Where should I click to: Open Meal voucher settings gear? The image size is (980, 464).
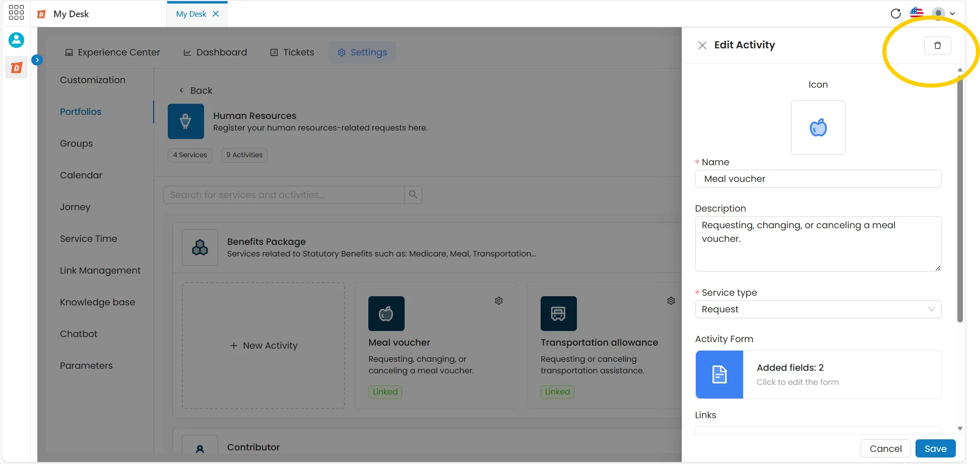(x=499, y=301)
